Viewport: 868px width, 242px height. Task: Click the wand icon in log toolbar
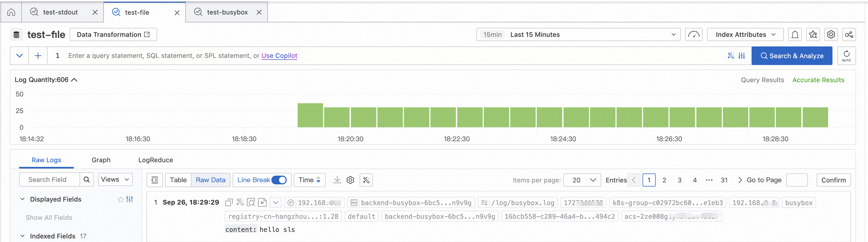point(366,180)
